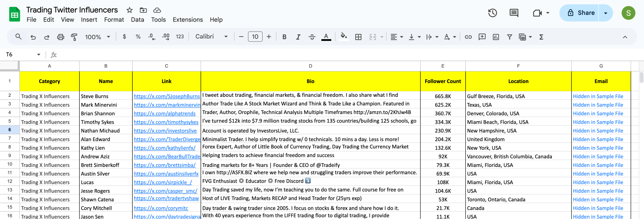The image size is (644, 219).
Task: Expand the video call options arrow
Action: click(547, 13)
